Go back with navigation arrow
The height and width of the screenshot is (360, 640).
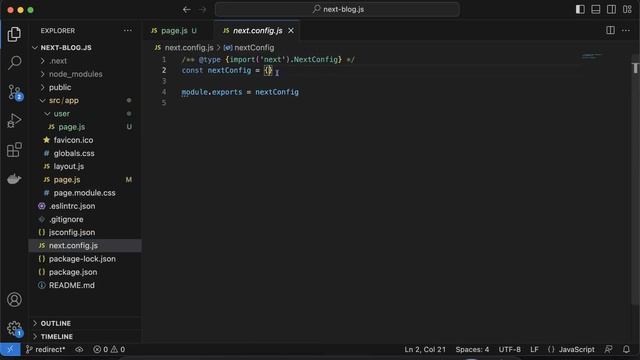click(x=187, y=9)
